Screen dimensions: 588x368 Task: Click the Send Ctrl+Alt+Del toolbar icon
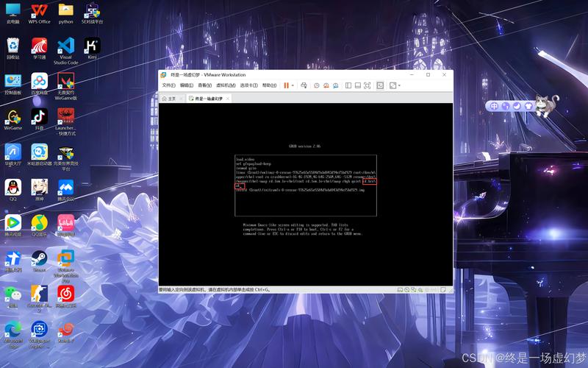click(x=304, y=85)
